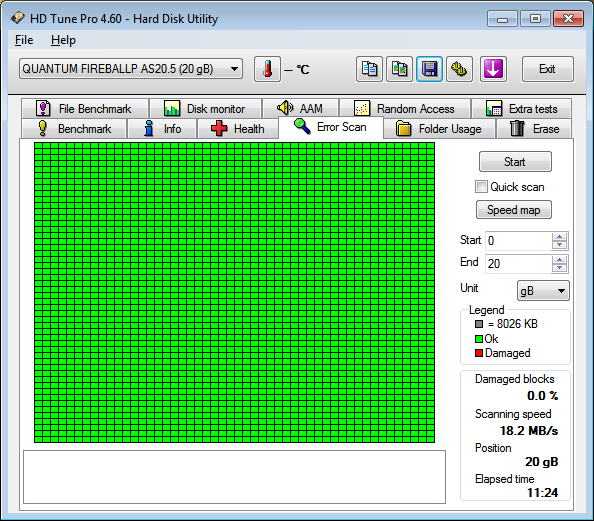This screenshot has width=594, height=521.
Task: Increase the Start value with up arrow
Action: [x=560, y=237]
